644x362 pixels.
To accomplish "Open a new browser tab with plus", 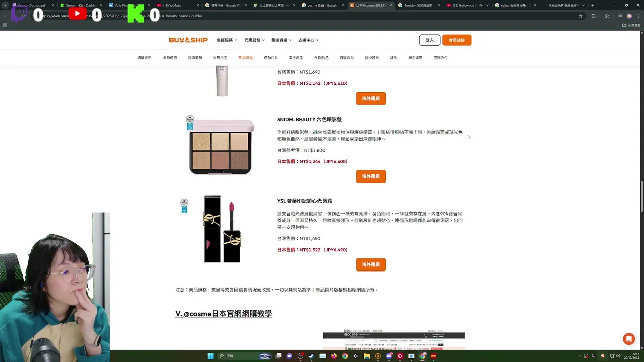I will click(x=592, y=5).
